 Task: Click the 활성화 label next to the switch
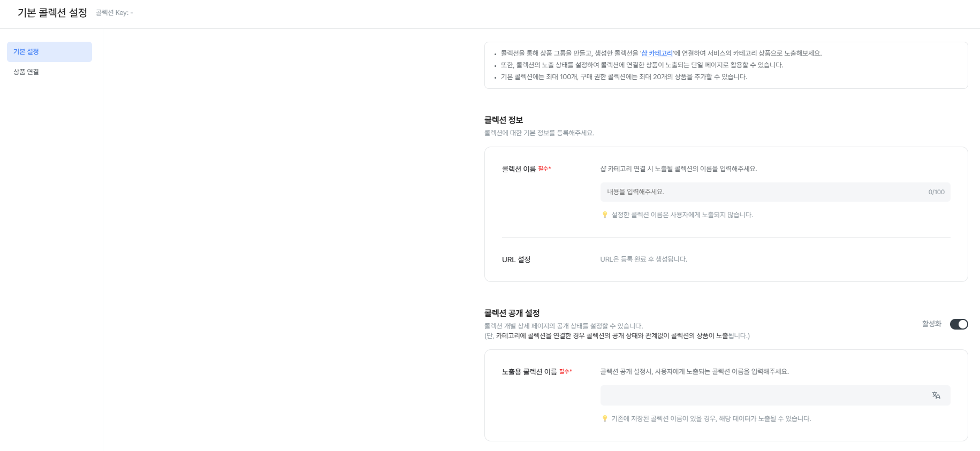click(931, 324)
